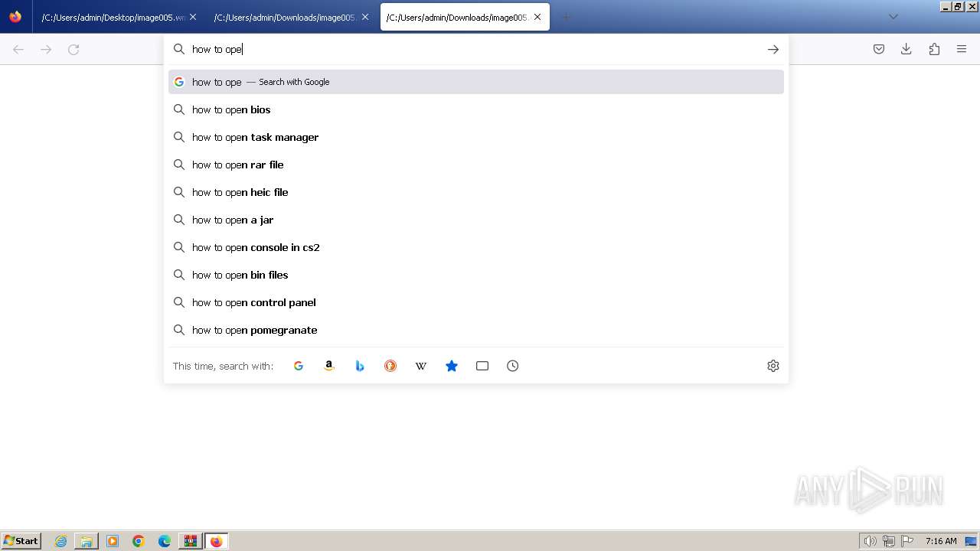
Task: Open WinRAR from the taskbar
Action: (190, 541)
